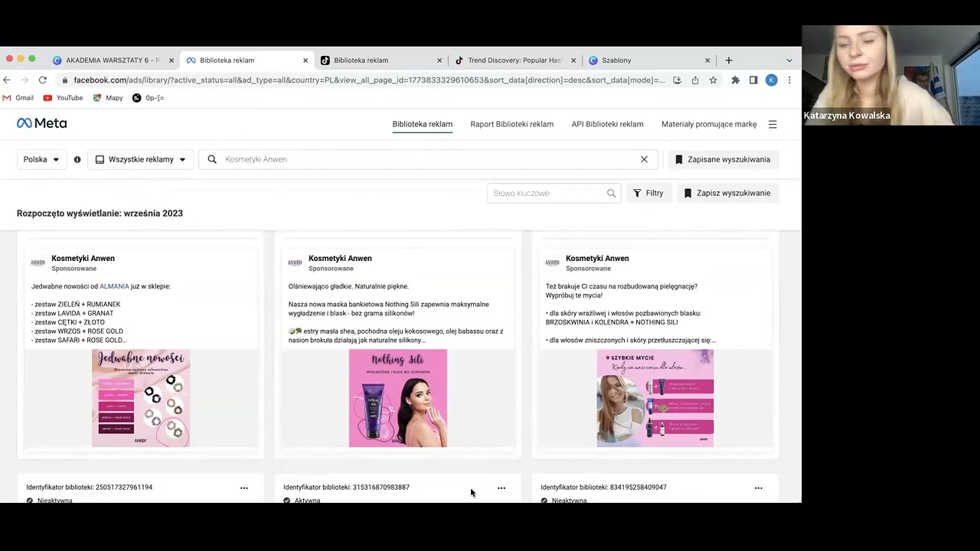The image size is (980, 551).
Task: Open Polska country dropdown
Action: [41, 159]
